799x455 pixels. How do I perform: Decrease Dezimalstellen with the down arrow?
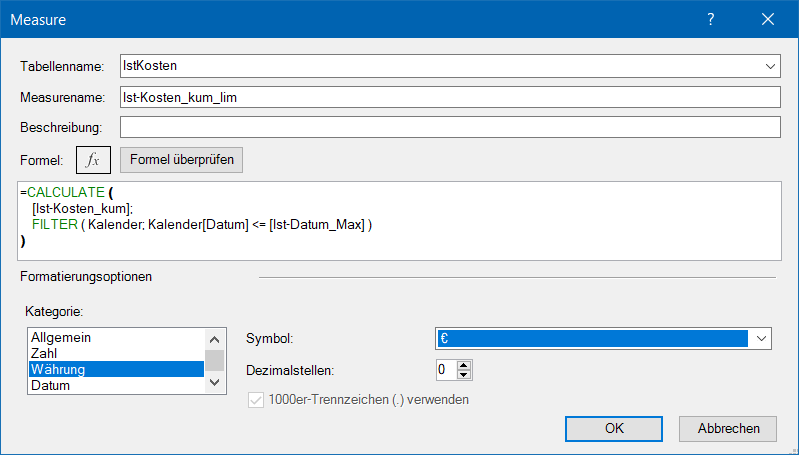point(464,375)
